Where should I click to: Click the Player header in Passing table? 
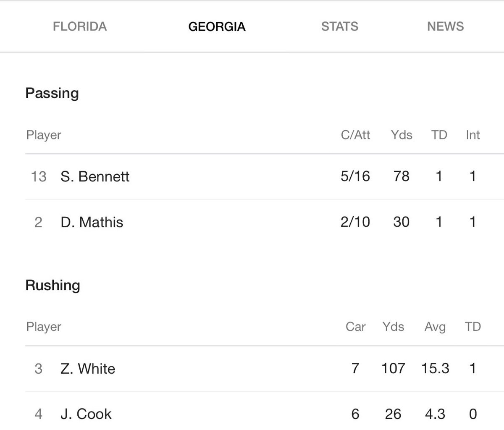(x=44, y=135)
